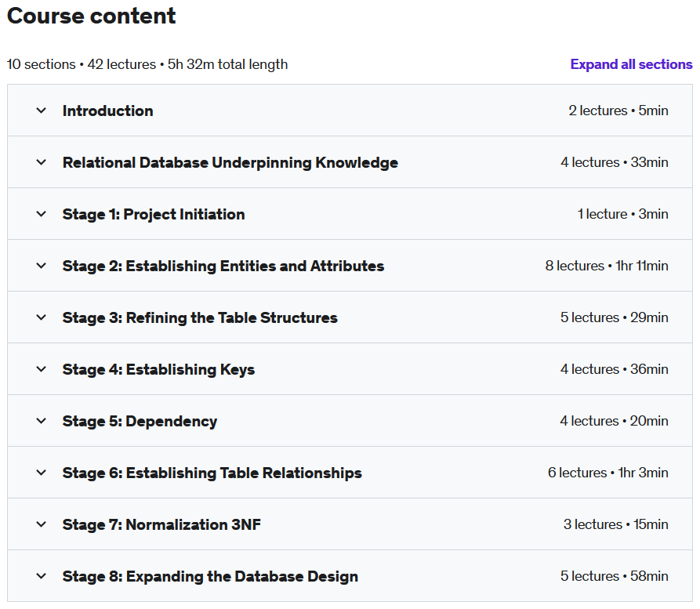Viewport: 700px width, 609px height.
Task: Click the '8 lectures • 1hr 11min' text
Action: tap(607, 266)
